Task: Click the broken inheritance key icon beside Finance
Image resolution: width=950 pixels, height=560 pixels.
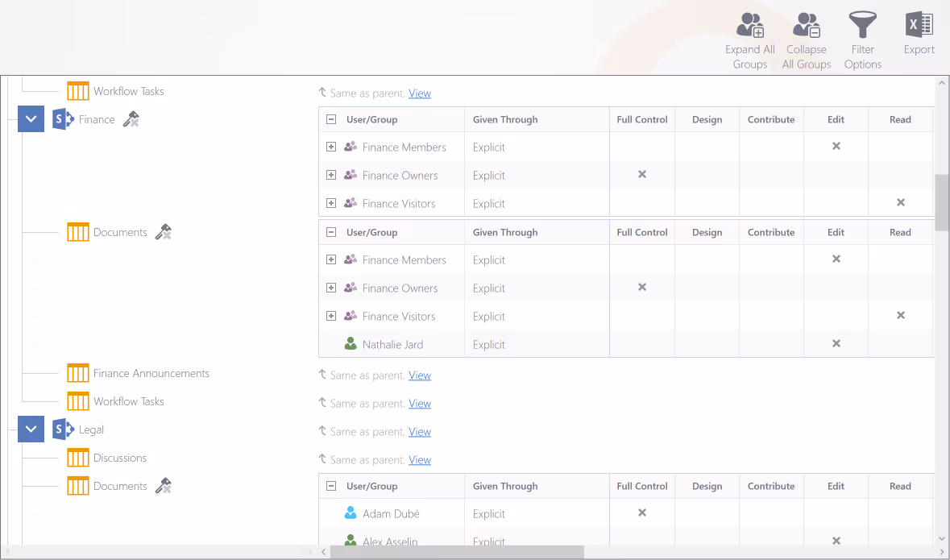Action: coord(131,119)
